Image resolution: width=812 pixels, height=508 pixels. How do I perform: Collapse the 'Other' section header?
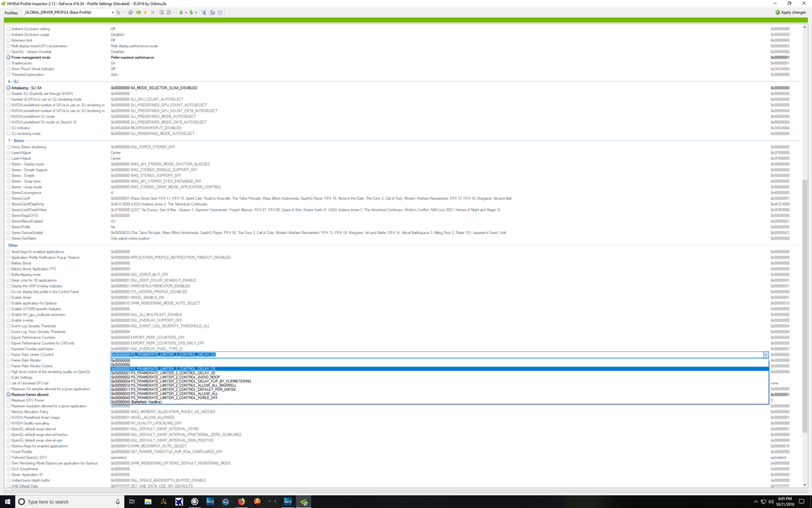[x=13, y=245]
